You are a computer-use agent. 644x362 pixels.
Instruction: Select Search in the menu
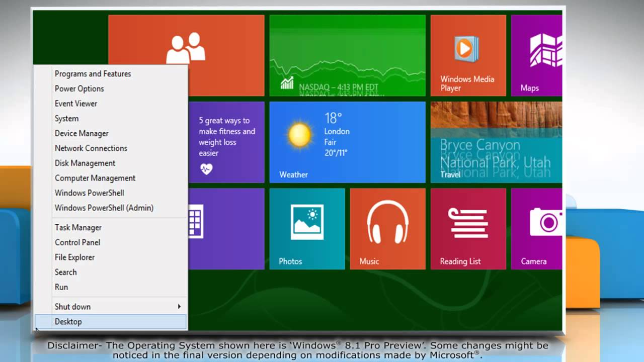[65, 272]
